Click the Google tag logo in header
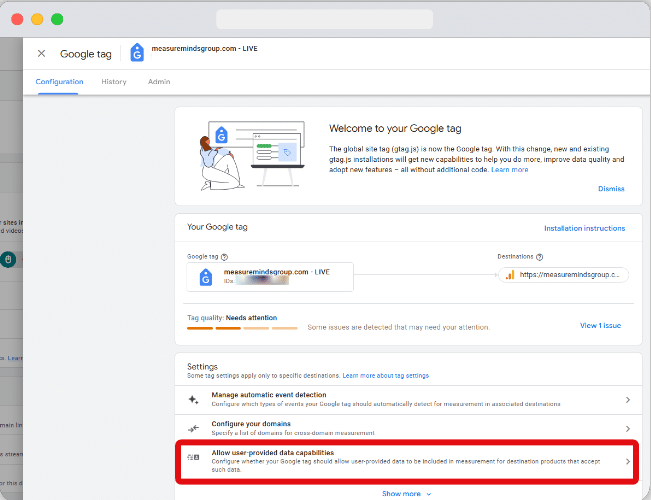 coord(137,53)
